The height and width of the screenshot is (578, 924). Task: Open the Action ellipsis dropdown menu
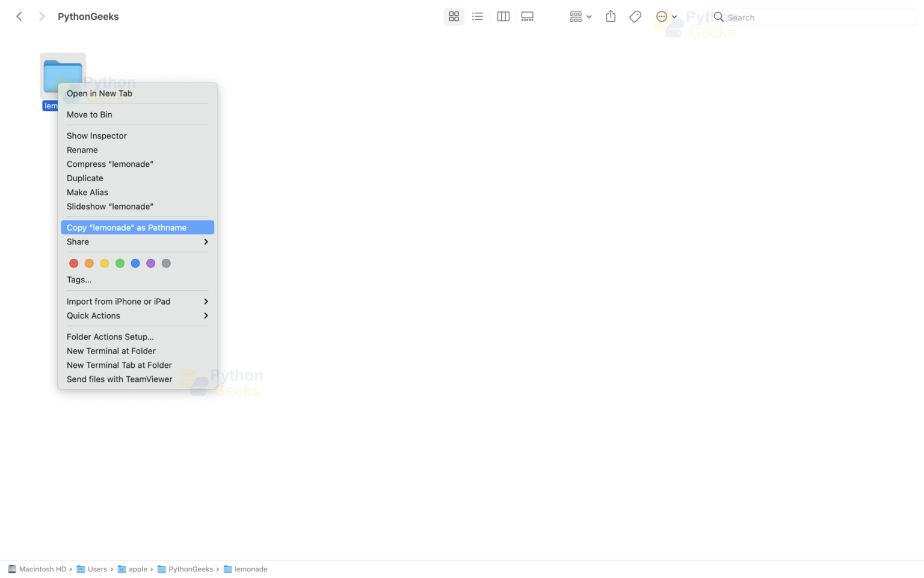[x=667, y=17]
